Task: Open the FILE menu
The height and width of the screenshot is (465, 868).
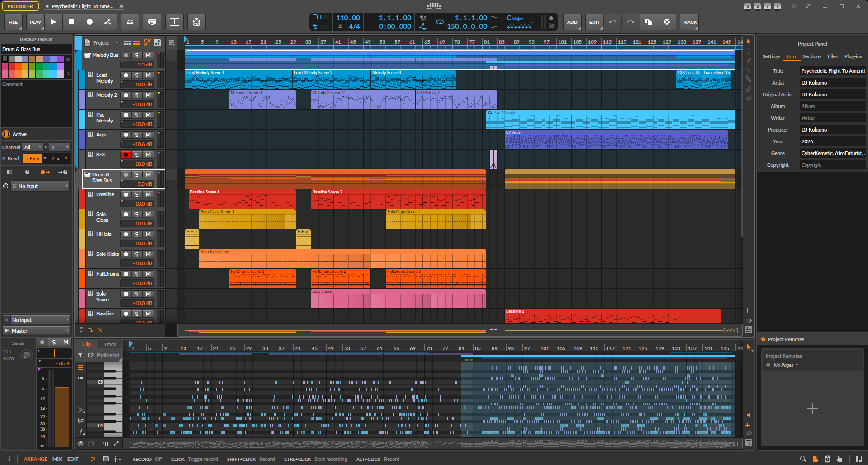Action: pyautogui.click(x=13, y=22)
